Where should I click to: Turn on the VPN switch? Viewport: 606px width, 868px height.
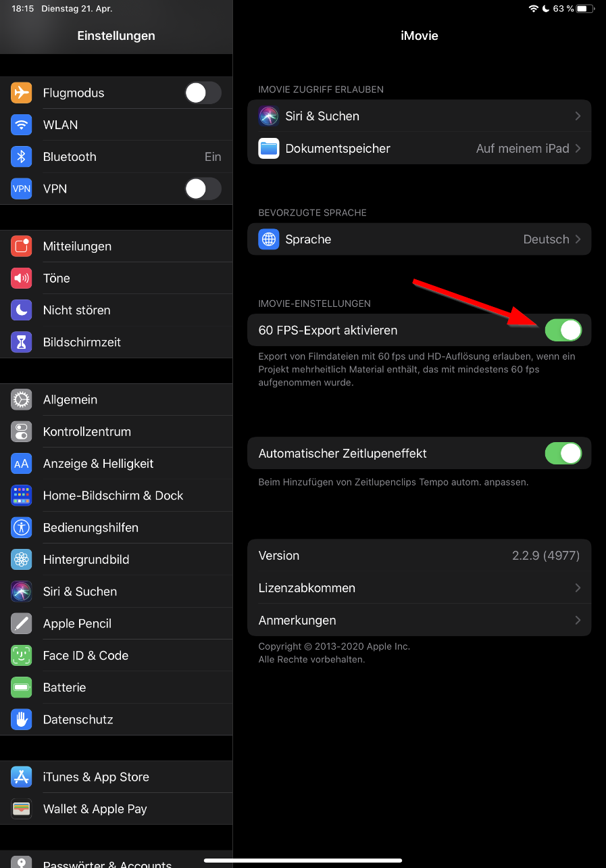(203, 189)
